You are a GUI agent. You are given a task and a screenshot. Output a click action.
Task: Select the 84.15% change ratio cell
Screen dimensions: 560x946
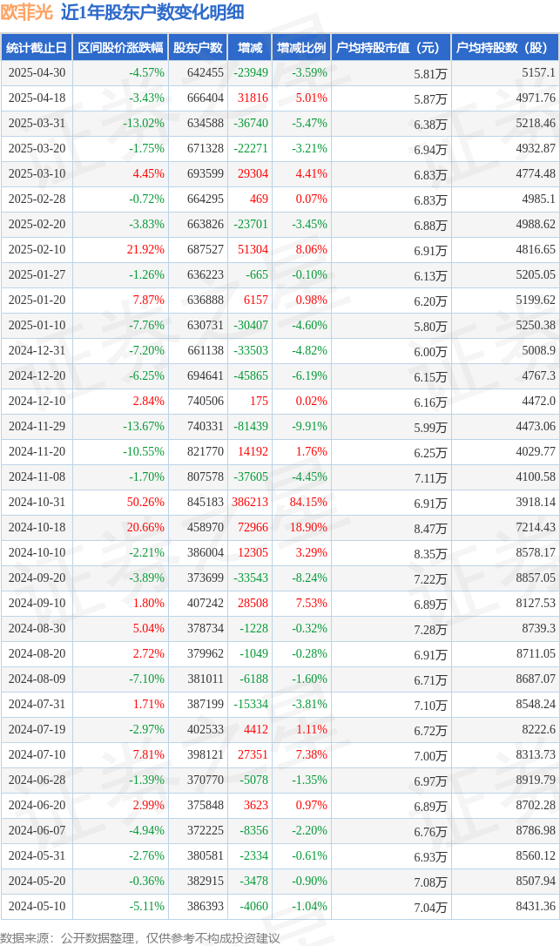tap(308, 502)
